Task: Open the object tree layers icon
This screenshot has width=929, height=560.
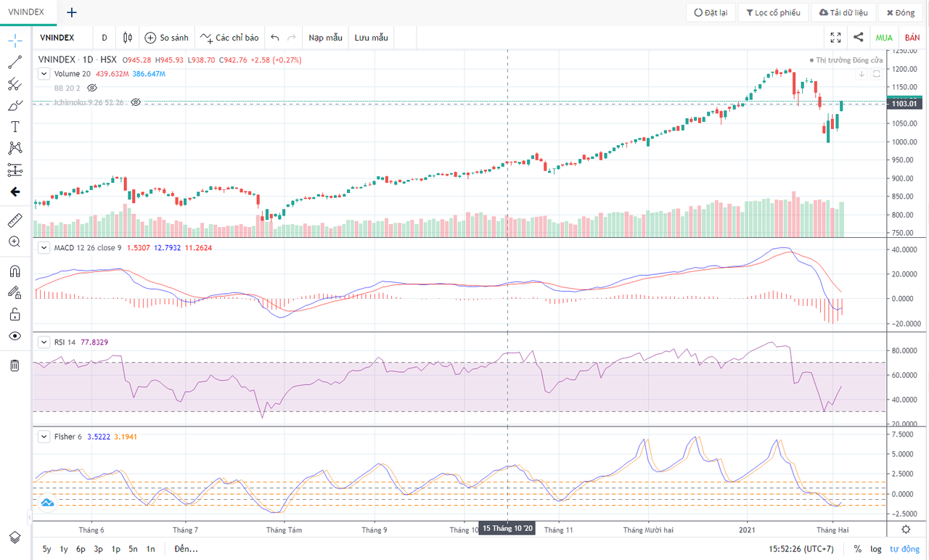Action: pyautogui.click(x=15, y=537)
